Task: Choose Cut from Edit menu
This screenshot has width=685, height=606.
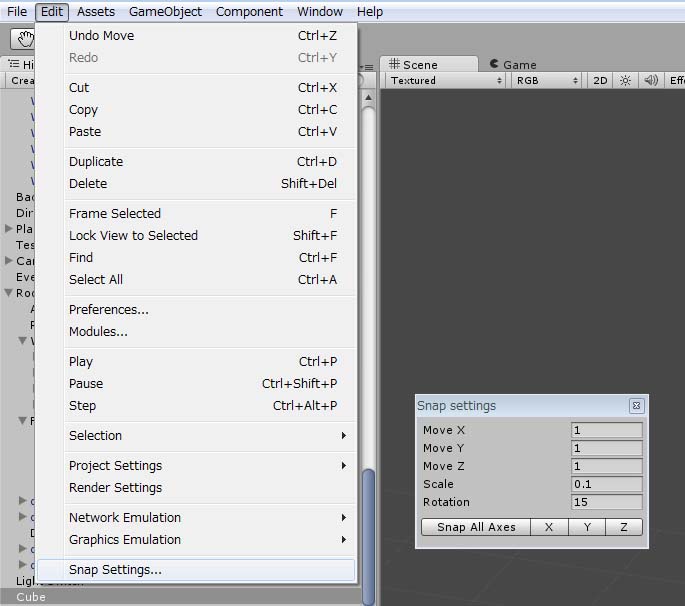Action: (197, 87)
